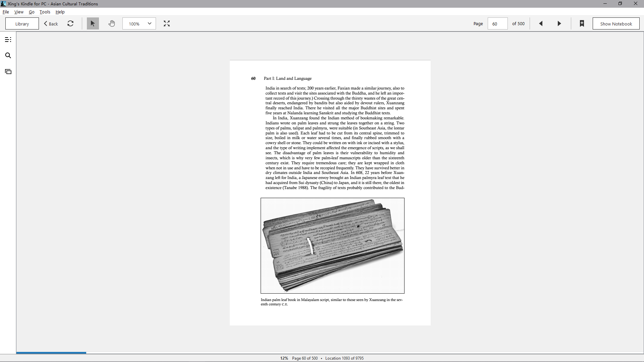Click the 'Location 1093 of 9795' status text
The width and height of the screenshot is (644, 362).
coord(344,358)
